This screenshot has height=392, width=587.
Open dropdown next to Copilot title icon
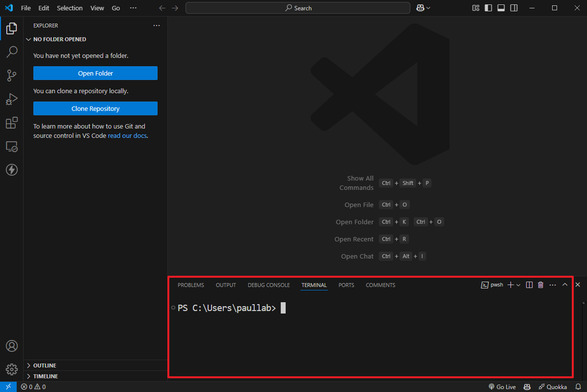point(428,8)
